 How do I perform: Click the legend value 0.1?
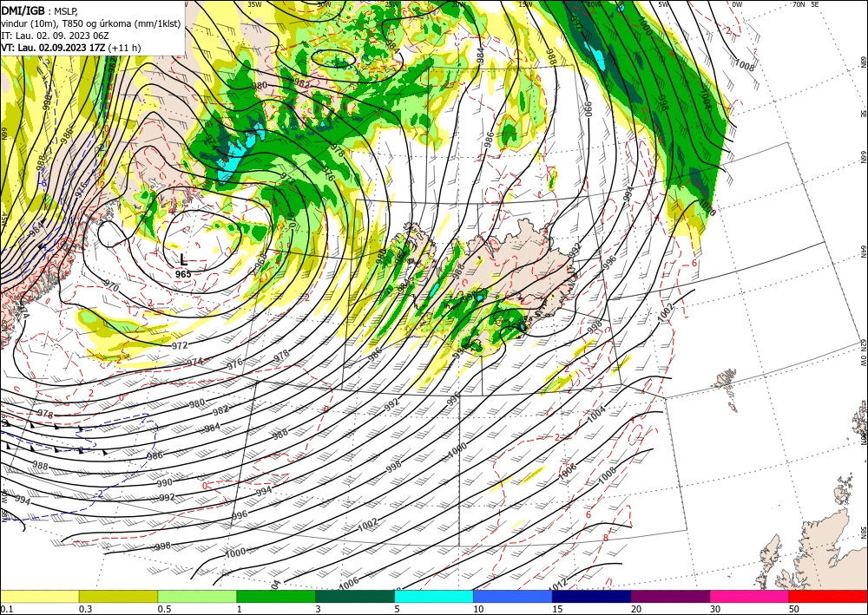(x=7, y=609)
